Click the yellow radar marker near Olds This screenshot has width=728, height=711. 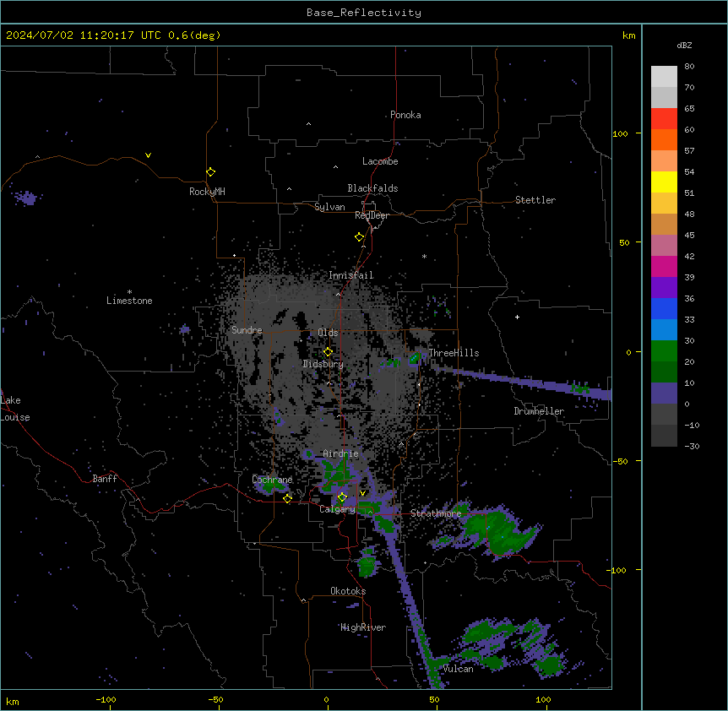[x=329, y=352]
